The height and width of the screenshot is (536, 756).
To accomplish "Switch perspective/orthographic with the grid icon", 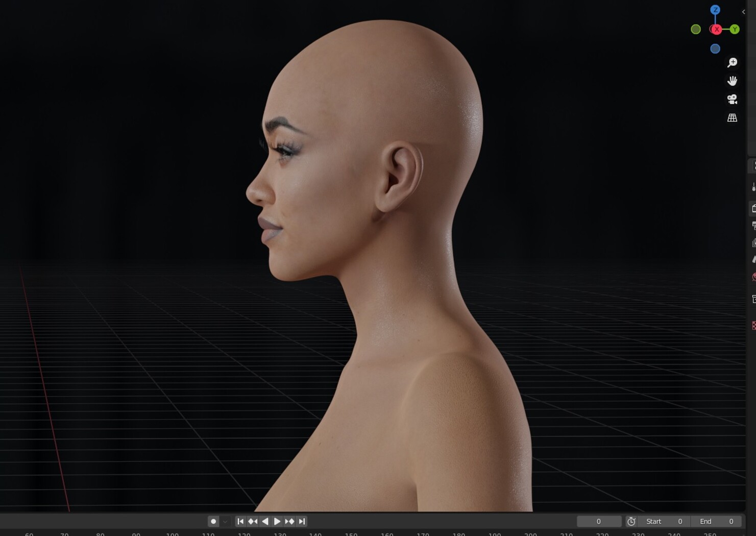I will 733,117.
